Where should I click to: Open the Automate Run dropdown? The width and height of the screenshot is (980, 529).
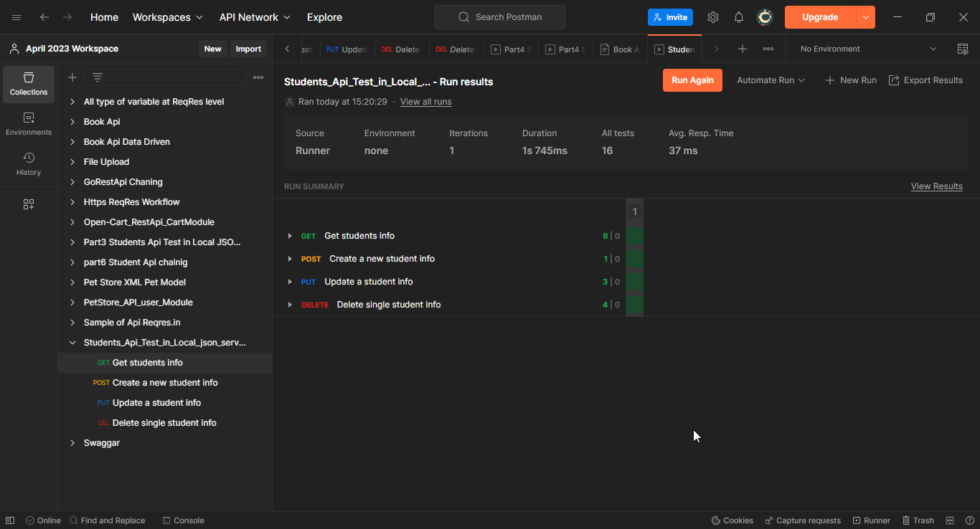tap(771, 80)
